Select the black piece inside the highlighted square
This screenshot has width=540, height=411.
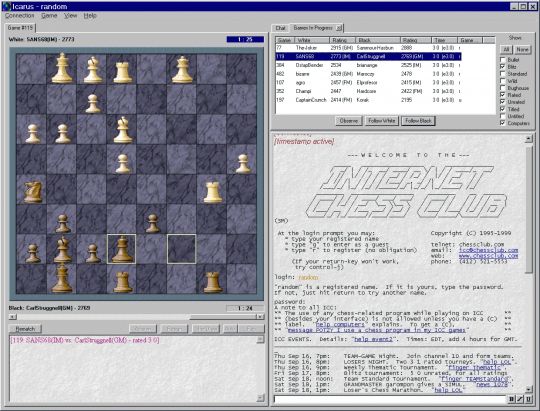[121, 249]
